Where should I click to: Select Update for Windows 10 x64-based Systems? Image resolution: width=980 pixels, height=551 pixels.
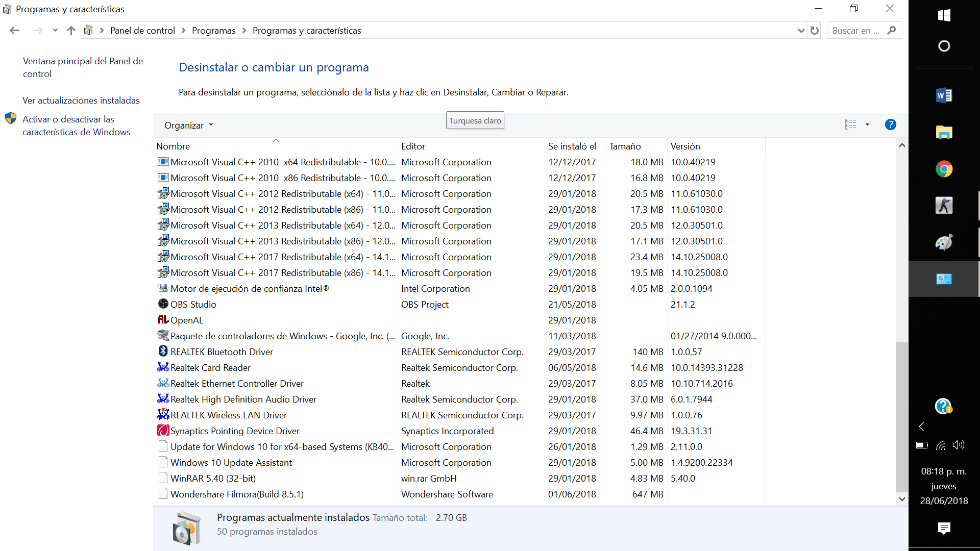click(x=282, y=446)
